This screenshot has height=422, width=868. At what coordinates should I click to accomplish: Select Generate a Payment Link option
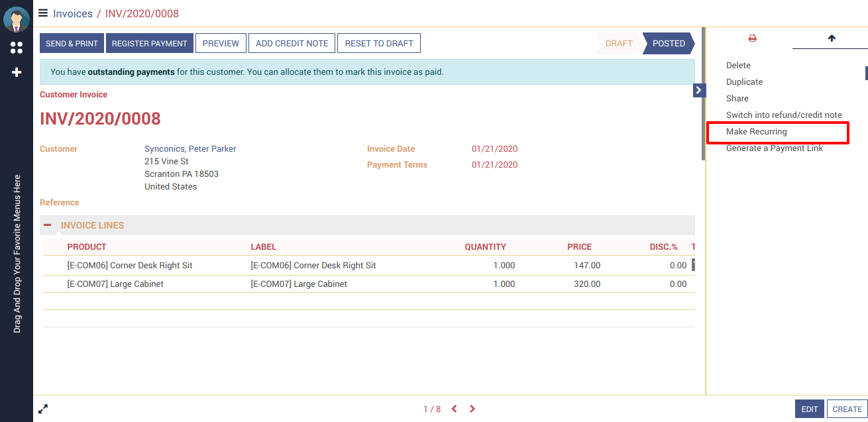(x=774, y=148)
